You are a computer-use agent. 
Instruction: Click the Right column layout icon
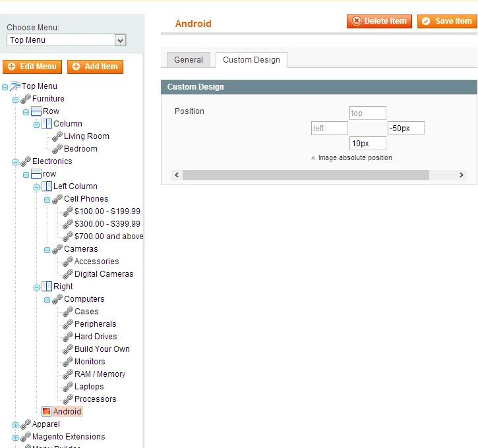point(47,287)
